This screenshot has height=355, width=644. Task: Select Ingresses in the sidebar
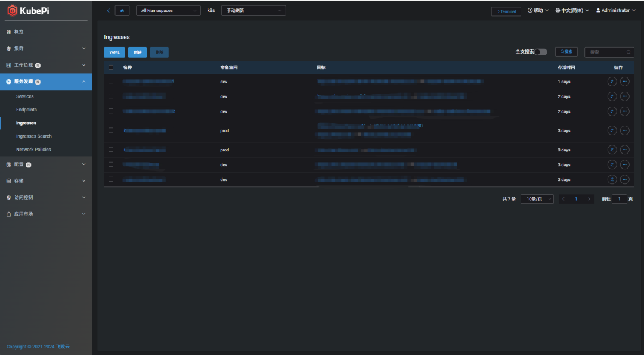tap(26, 123)
